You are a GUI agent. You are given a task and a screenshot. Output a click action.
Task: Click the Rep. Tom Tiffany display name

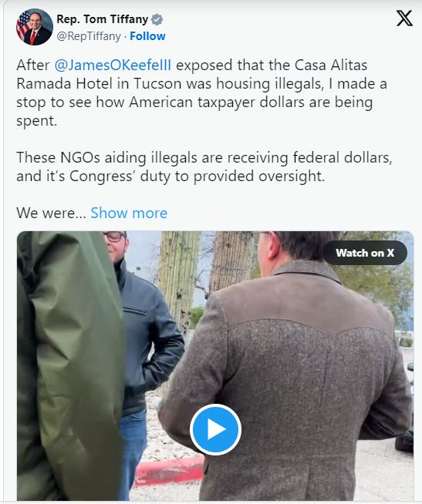point(103,19)
